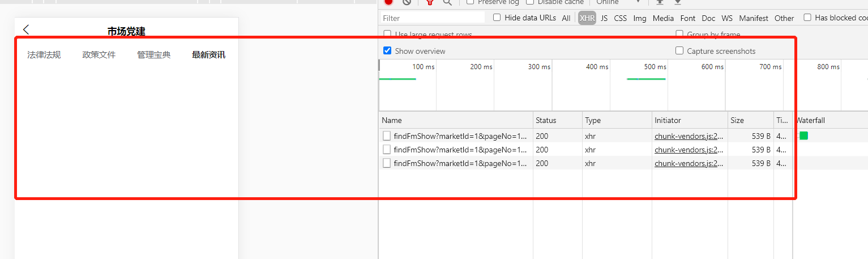The width and height of the screenshot is (868, 259).
Task: Enable the Capture screenshots checkbox
Action: tap(679, 50)
